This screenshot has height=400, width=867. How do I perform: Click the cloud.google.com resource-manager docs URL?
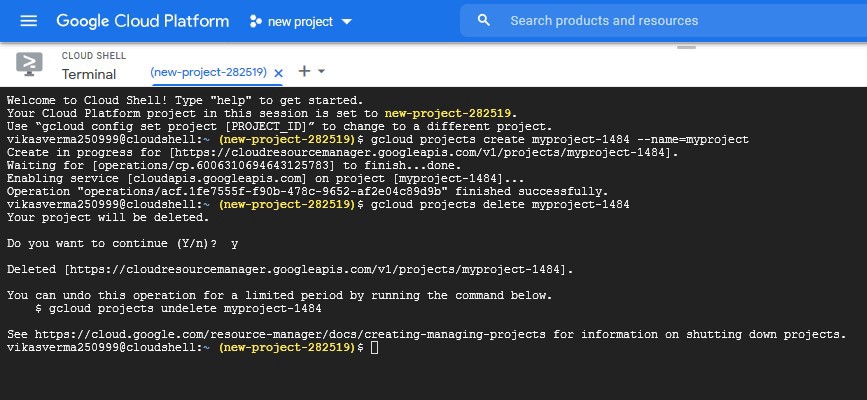coord(290,334)
